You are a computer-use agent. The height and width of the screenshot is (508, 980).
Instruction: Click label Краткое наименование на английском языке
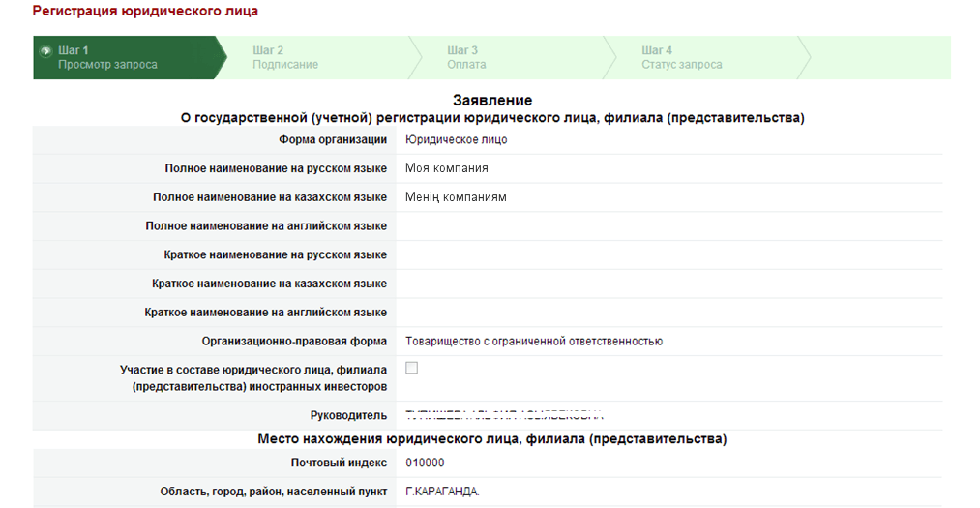266,313
